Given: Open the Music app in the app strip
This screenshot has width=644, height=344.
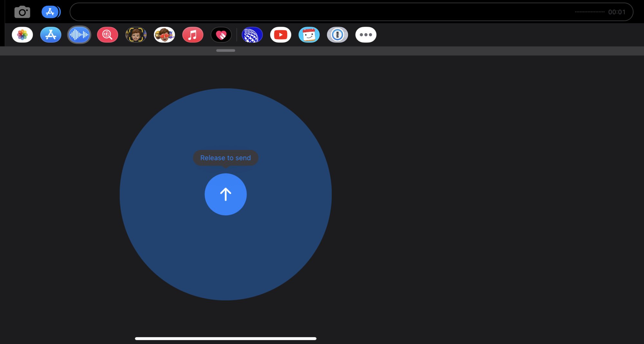Looking at the screenshot, I should pos(193,35).
